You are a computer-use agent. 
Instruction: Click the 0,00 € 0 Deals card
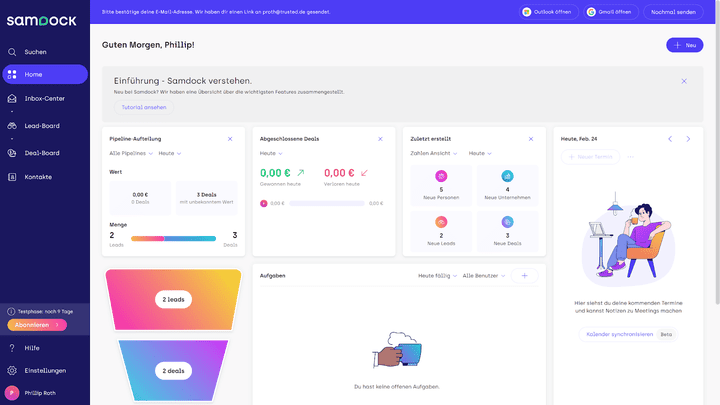140,198
